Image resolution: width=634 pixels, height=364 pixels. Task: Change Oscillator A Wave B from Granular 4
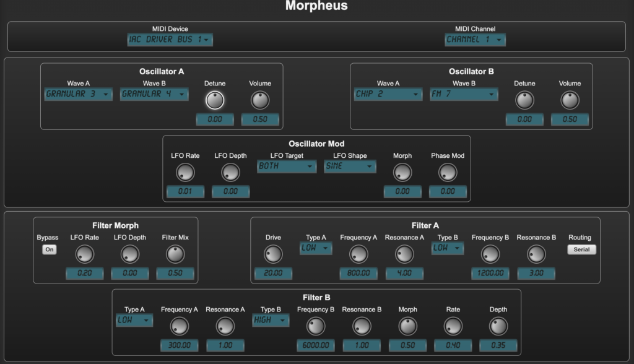pos(154,94)
